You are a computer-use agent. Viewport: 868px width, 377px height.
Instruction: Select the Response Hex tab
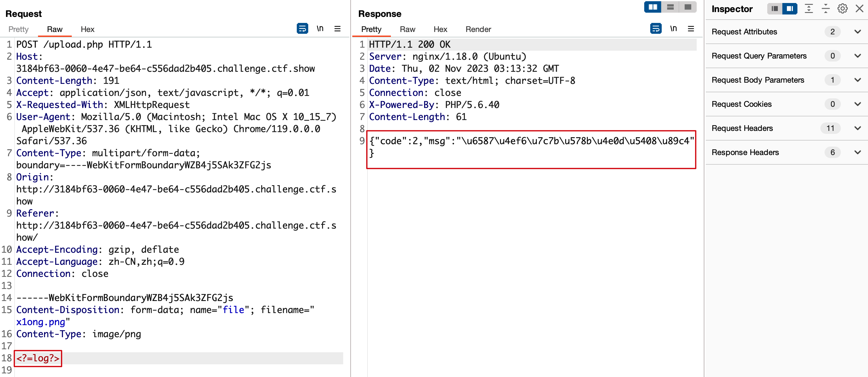[440, 29]
